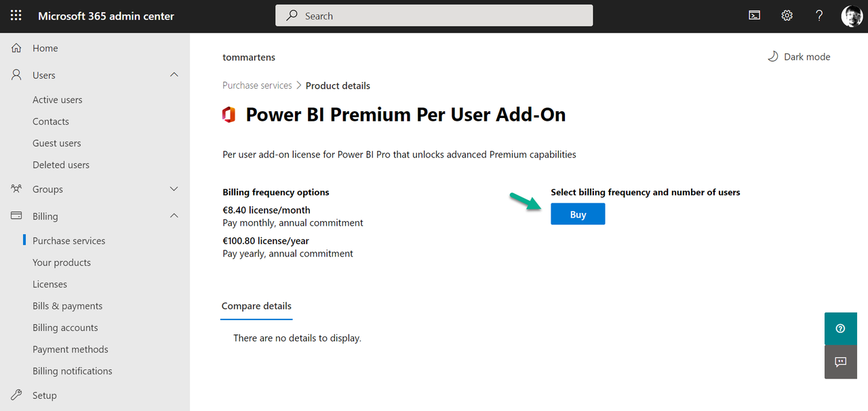Click the Search input field
The width and height of the screenshot is (868, 411).
click(x=434, y=15)
